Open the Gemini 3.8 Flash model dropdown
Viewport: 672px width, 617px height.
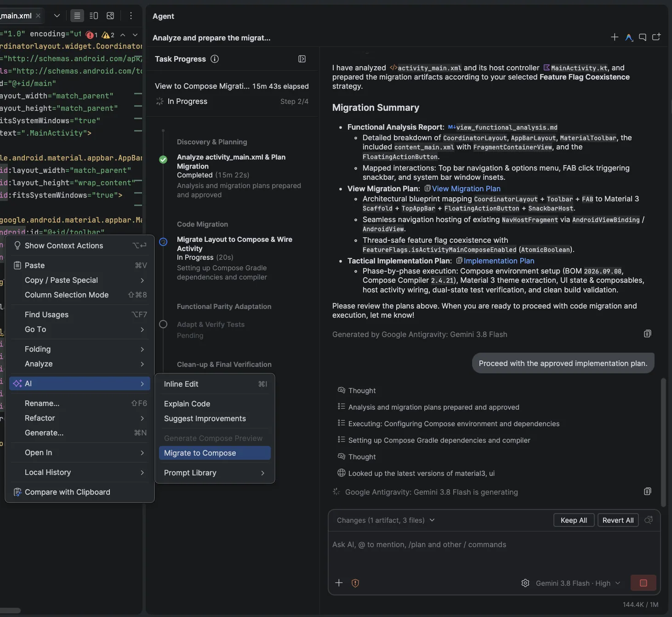click(x=578, y=583)
